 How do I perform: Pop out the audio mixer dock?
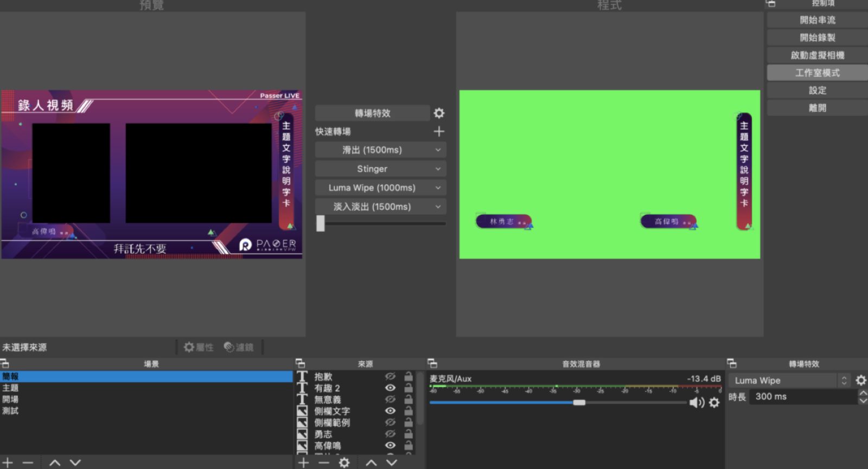point(432,363)
